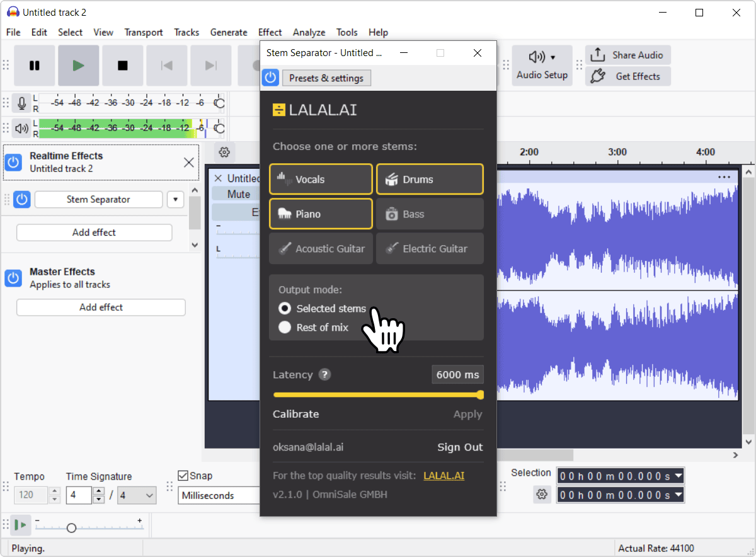This screenshot has width=756, height=557.
Task: Click time signature numerator field
Action: coord(79,495)
